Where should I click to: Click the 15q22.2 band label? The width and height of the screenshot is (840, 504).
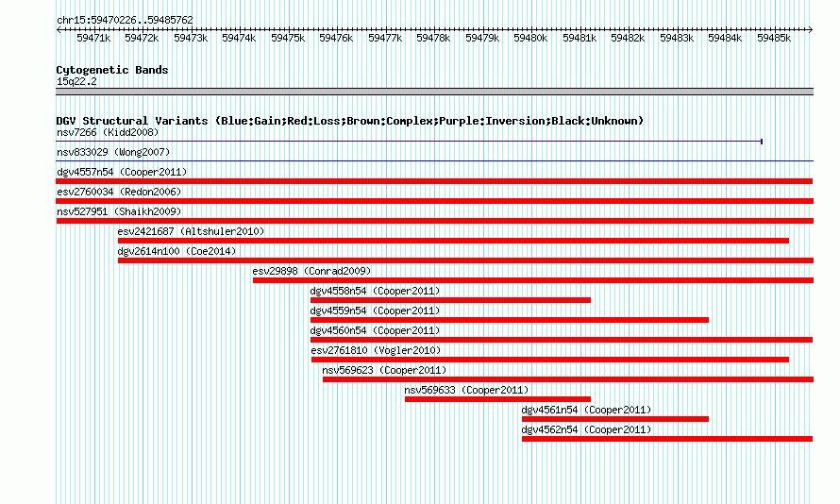coord(76,81)
